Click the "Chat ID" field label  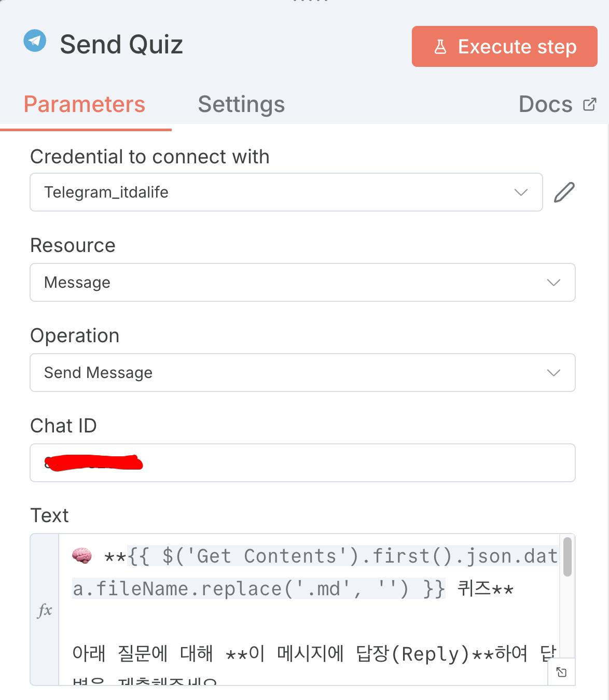click(x=63, y=426)
